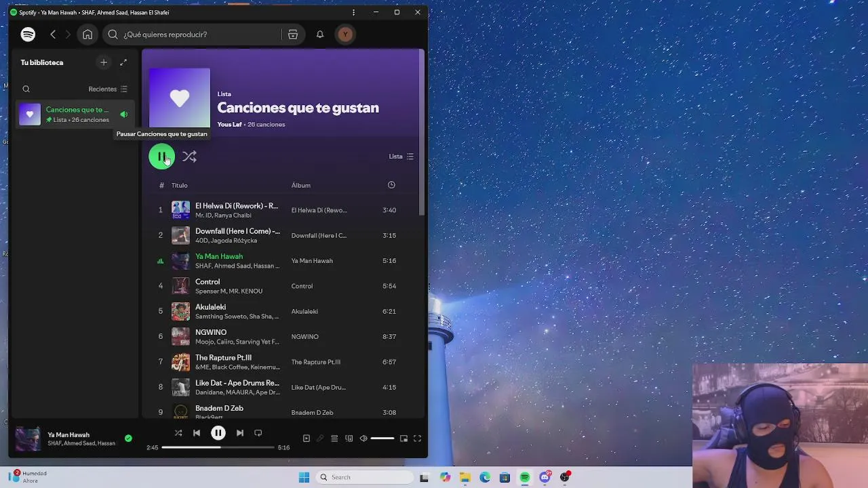Create a playlist with the plus icon

[x=104, y=62]
